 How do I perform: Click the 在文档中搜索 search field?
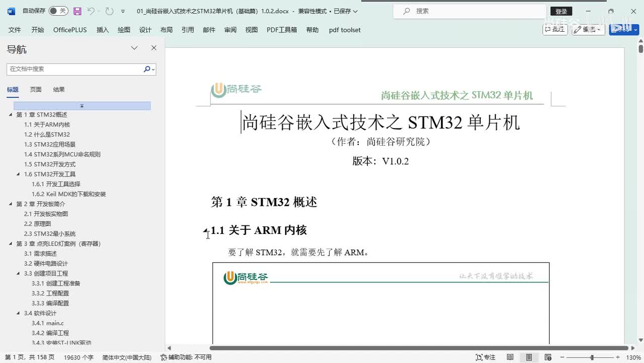tap(75, 69)
